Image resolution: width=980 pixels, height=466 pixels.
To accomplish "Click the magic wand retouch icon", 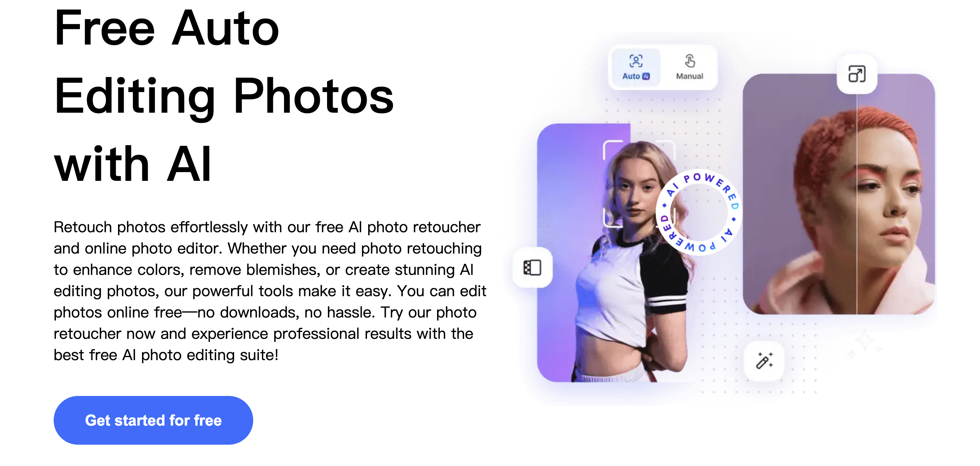I will 764,361.
